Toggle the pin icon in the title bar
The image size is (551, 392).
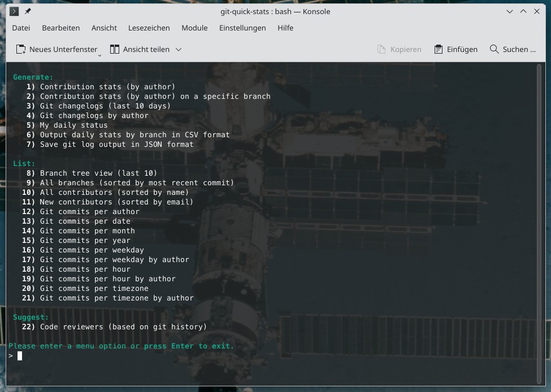pos(28,11)
